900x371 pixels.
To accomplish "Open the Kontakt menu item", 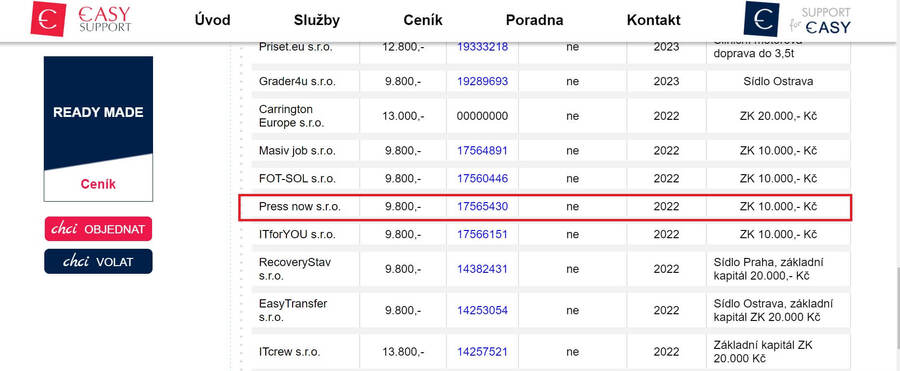I will 654,20.
